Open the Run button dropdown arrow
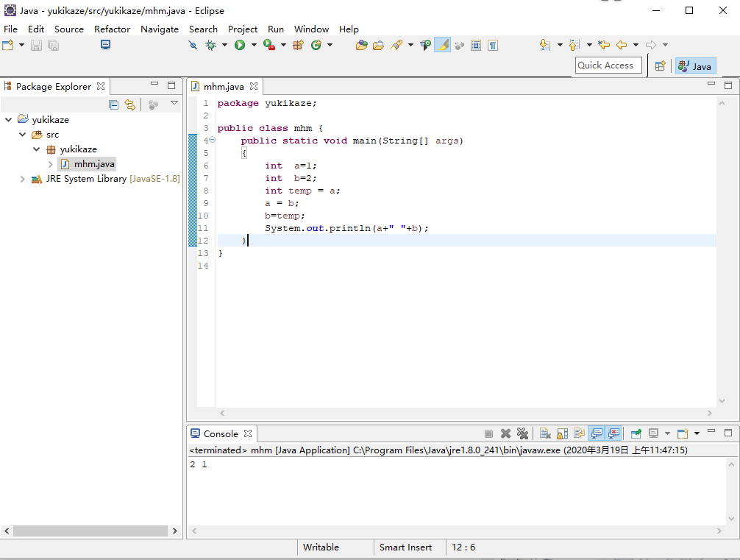Image resolution: width=740 pixels, height=560 pixels. pyautogui.click(x=254, y=46)
